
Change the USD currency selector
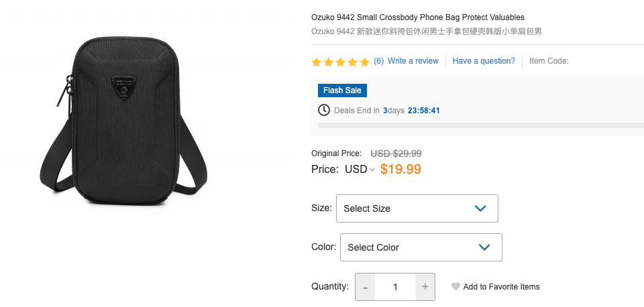tap(360, 169)
